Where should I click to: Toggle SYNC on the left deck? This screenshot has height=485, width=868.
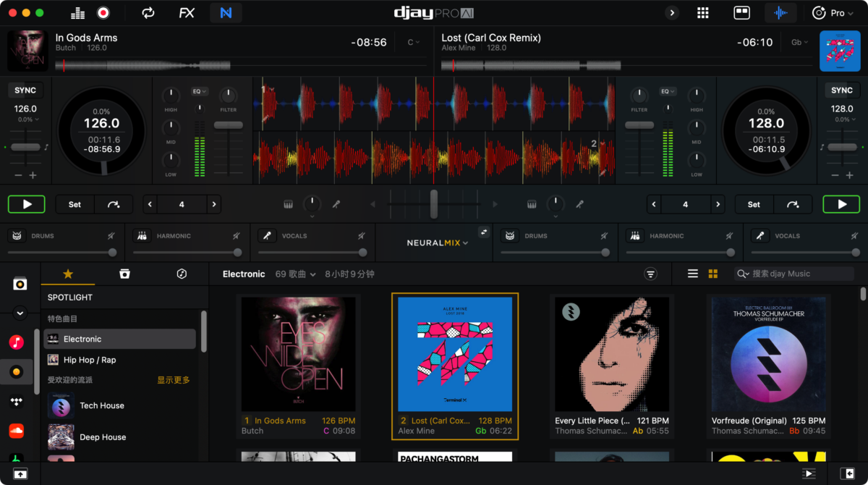pos(25,90)
